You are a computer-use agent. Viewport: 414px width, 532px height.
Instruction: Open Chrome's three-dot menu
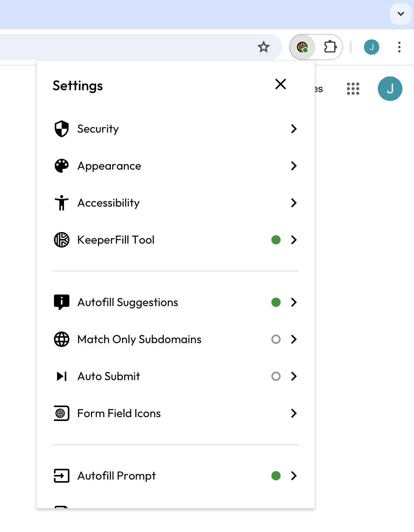tap(399, 47)
